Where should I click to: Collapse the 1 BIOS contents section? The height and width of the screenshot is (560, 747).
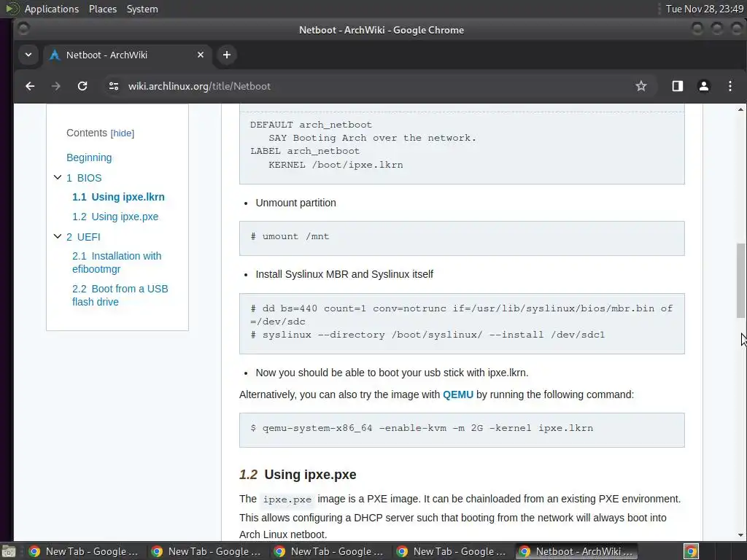click(58, 178)
